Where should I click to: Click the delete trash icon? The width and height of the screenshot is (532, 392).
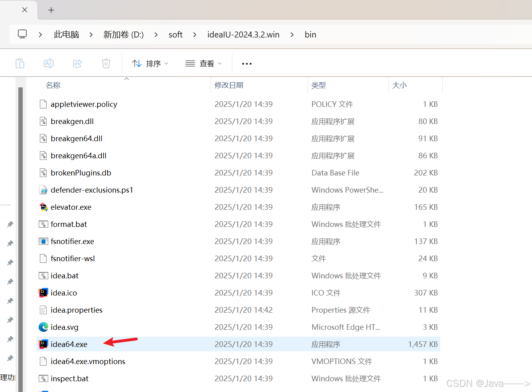106,63
